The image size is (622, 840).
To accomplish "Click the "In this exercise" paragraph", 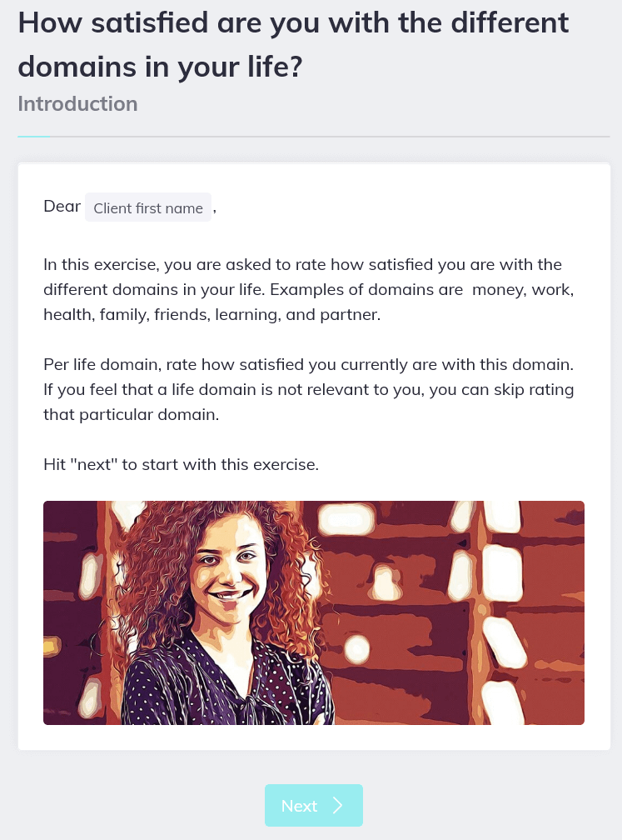I will point(302,289).
